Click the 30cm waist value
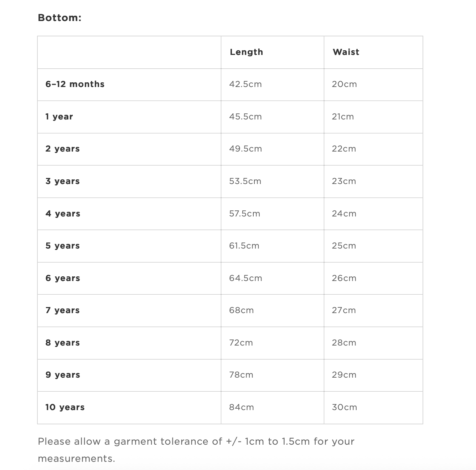 [344, 407]
